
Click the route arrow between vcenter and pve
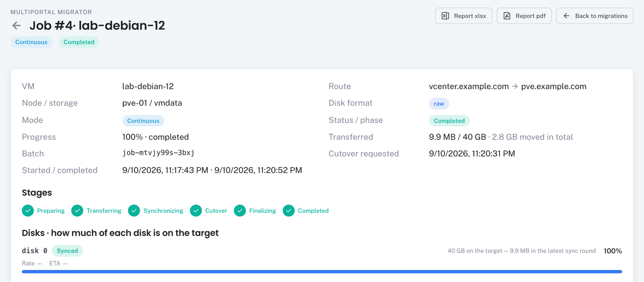tap(515, 86)
